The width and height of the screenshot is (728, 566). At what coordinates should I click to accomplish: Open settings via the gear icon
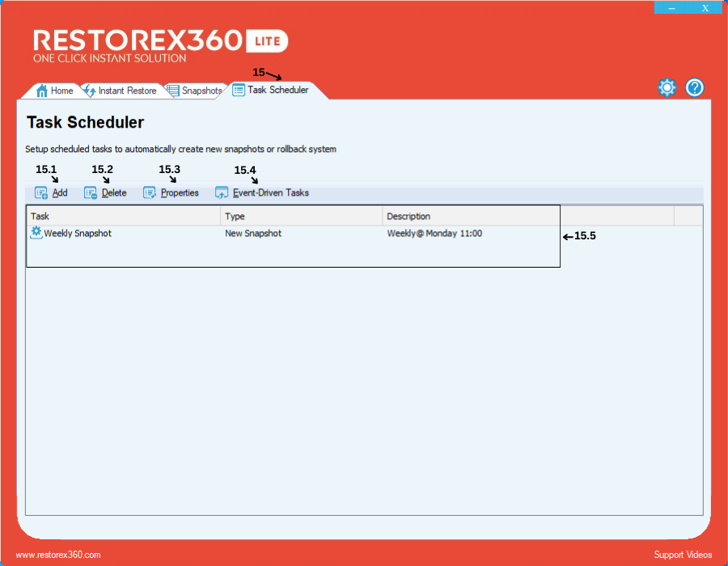[x=667, y=88]
